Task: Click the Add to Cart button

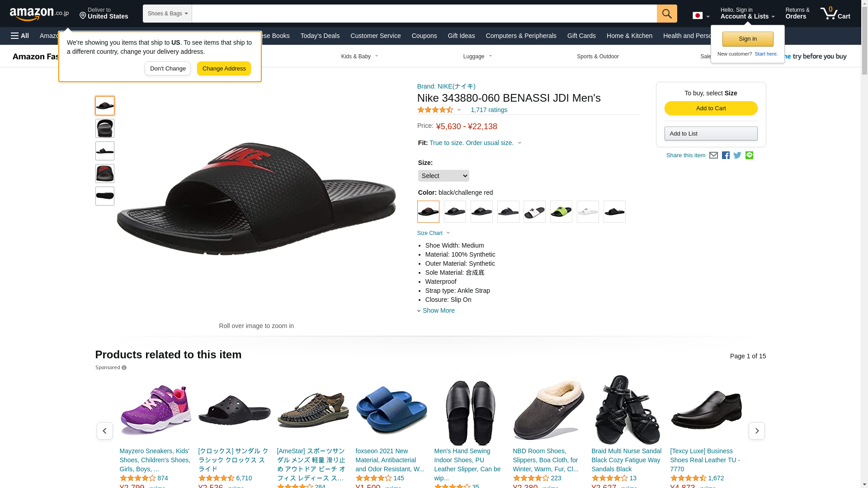Action: click(x=711, y=108)
